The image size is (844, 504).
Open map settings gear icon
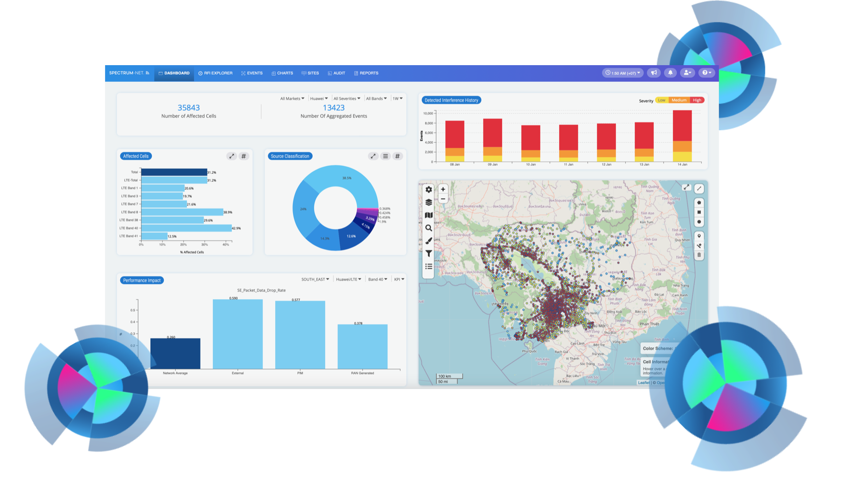point(429,190)
